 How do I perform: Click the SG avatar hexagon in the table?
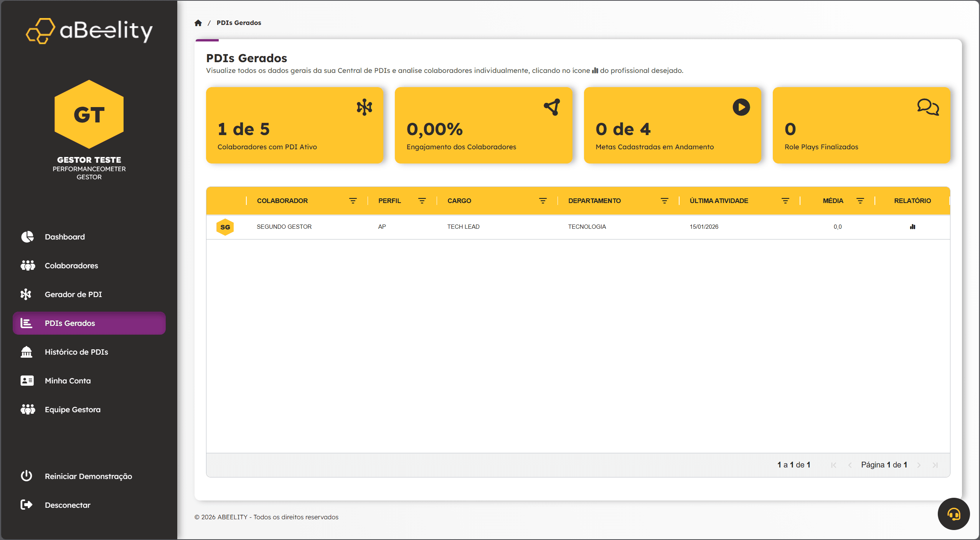pyautogui.click(x=225, y=227)
